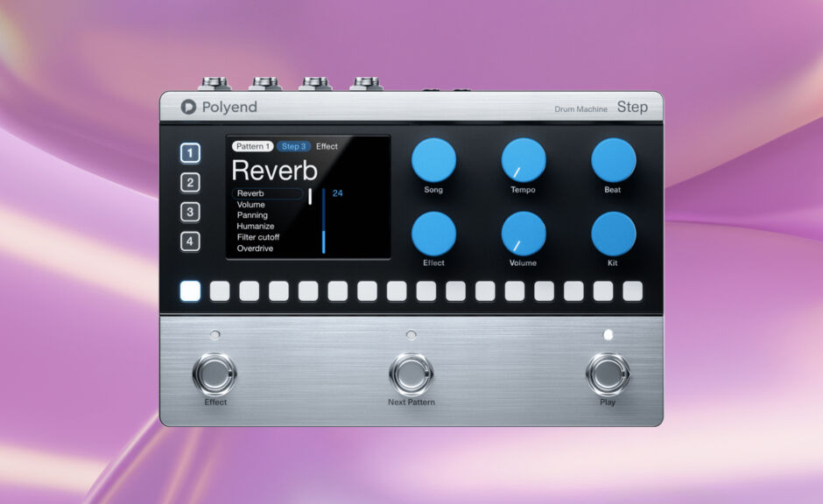Click the Step wordmark on the faceplate

[x=633, y=107]
